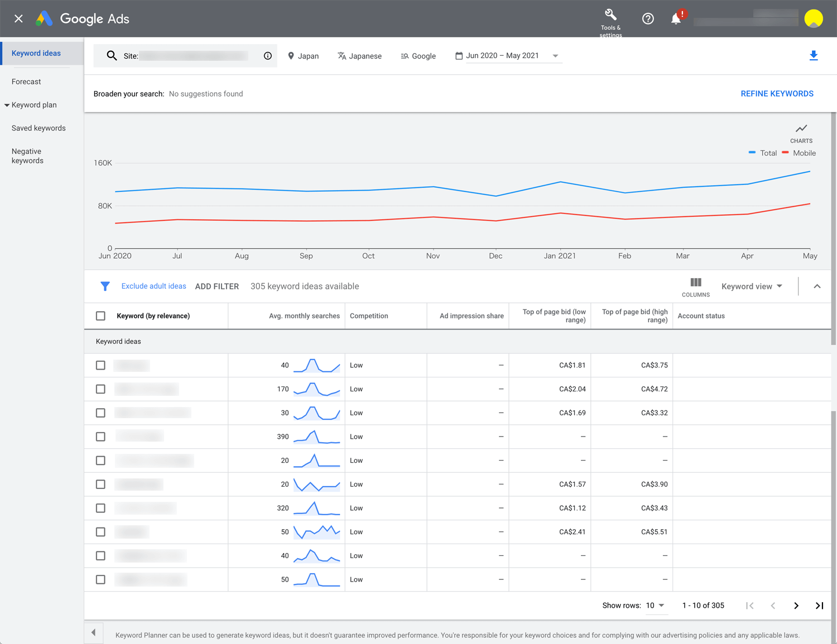Click REFINE KEYWORDS
The width and height of the screenshot is (837, 644).
[x=777, y=94]
